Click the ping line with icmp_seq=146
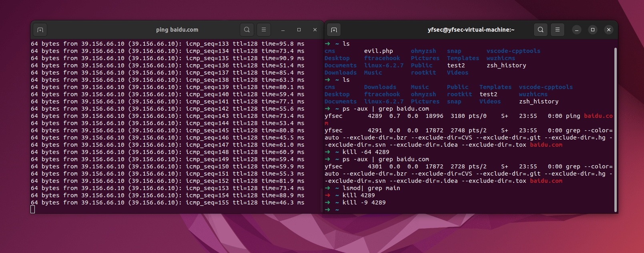644x253 pixels. click(x=168, y=138)
